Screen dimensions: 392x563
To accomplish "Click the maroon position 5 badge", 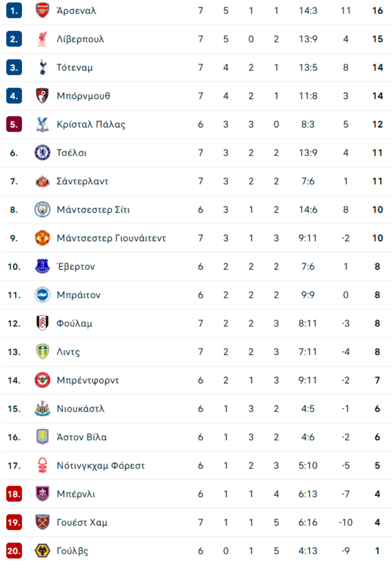I will point(14,125).
